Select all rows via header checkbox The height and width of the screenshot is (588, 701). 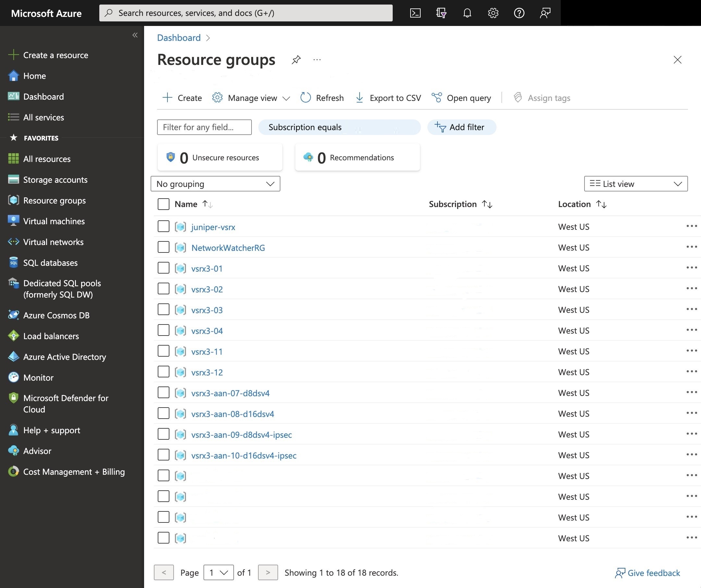[x=163, y=204]
